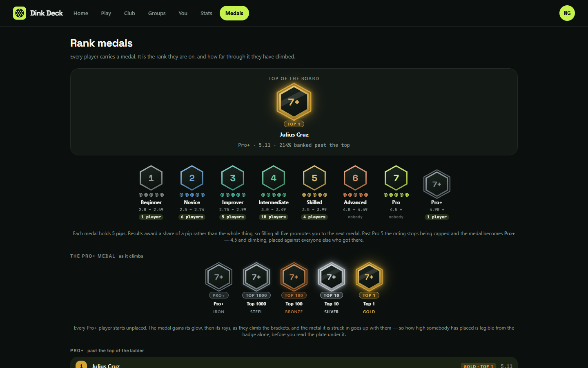Click the 'nobody' label under Advanced
Viewport: 588px width, 368px height.
355,217
